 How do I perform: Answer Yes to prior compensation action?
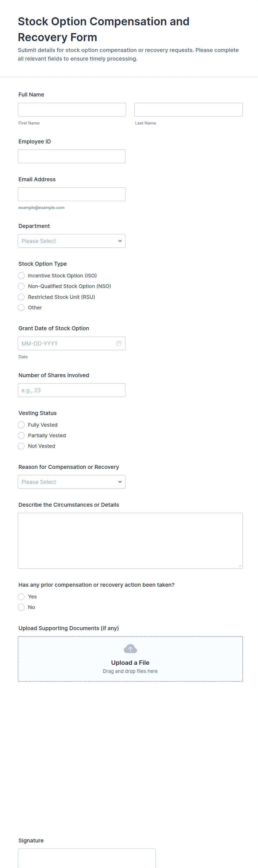tap(21, 597)
